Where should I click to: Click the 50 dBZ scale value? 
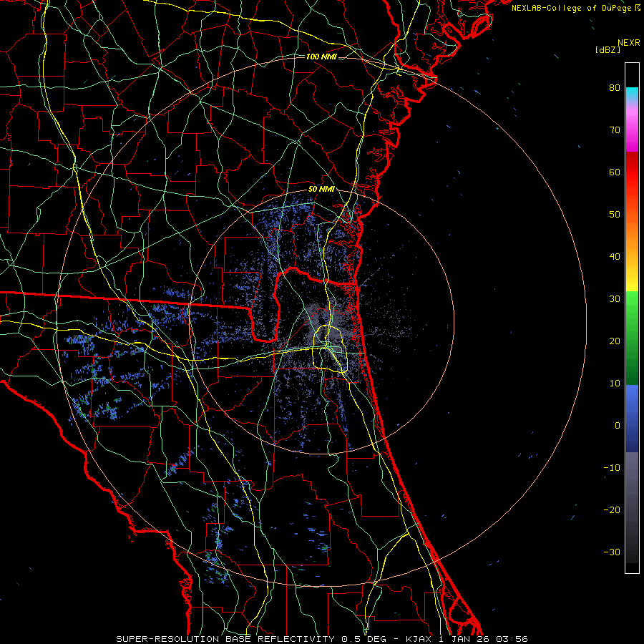615,215
